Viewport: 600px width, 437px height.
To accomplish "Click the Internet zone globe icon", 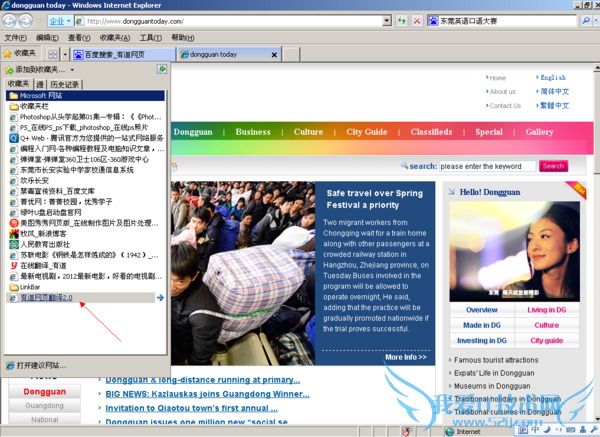I will 450,432.
